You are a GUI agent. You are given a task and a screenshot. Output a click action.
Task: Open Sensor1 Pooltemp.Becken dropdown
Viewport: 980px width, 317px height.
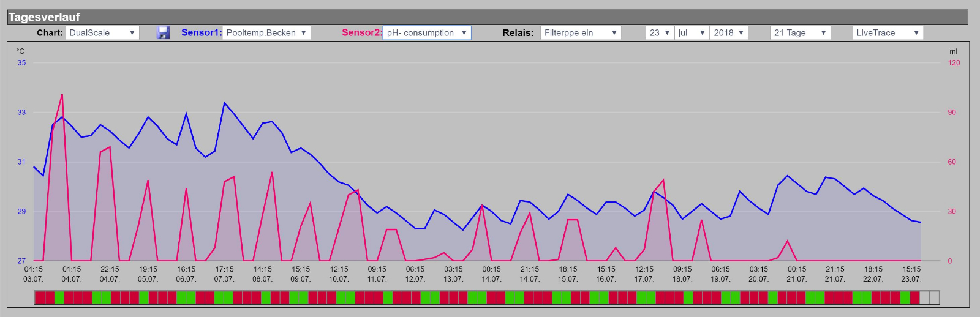(266, 32)
